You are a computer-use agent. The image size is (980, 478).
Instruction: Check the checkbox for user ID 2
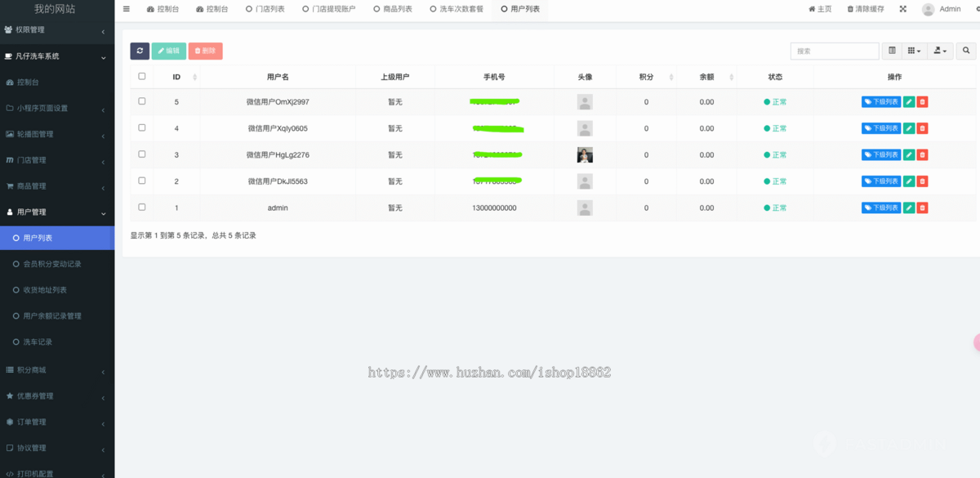pos(142,180)
